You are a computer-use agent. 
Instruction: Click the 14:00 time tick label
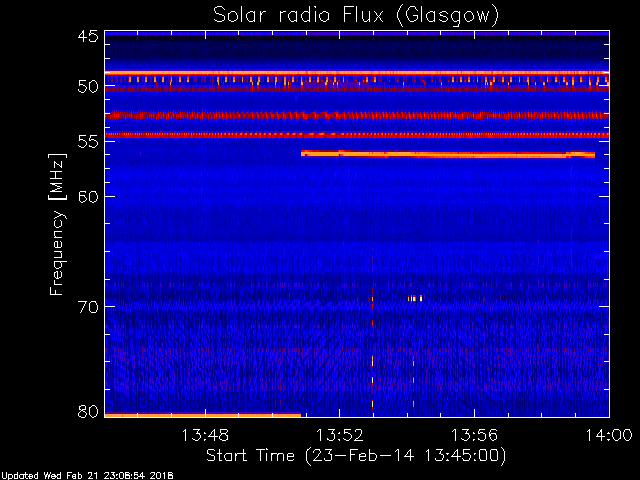[609, 435]
